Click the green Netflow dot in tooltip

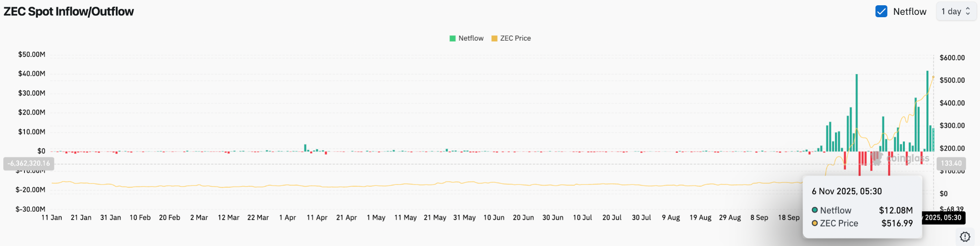click(814, 210)
